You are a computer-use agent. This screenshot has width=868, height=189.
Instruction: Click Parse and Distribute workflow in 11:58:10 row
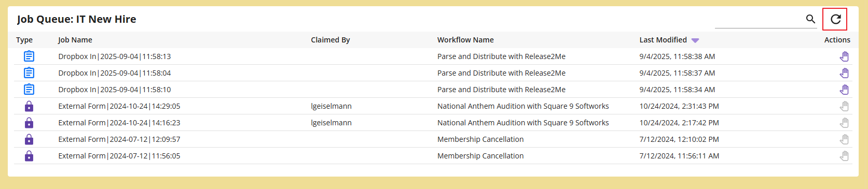pos(501,90)
